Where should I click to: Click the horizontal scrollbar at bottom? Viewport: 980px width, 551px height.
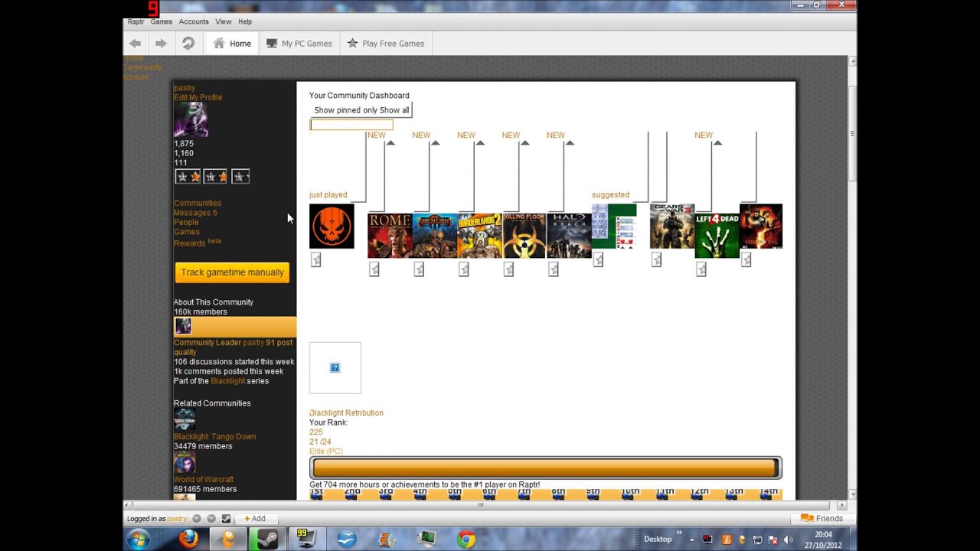point(481,505)
